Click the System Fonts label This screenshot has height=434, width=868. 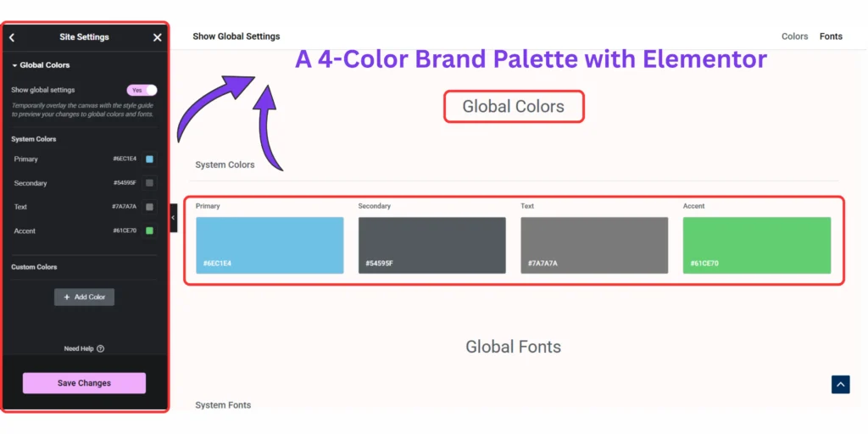pos(223,405)
